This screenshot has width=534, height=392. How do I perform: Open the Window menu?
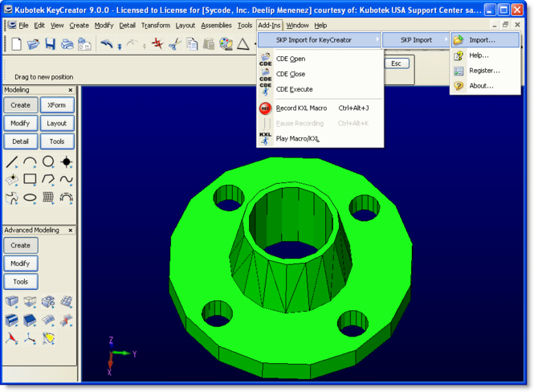pos(297,26)
